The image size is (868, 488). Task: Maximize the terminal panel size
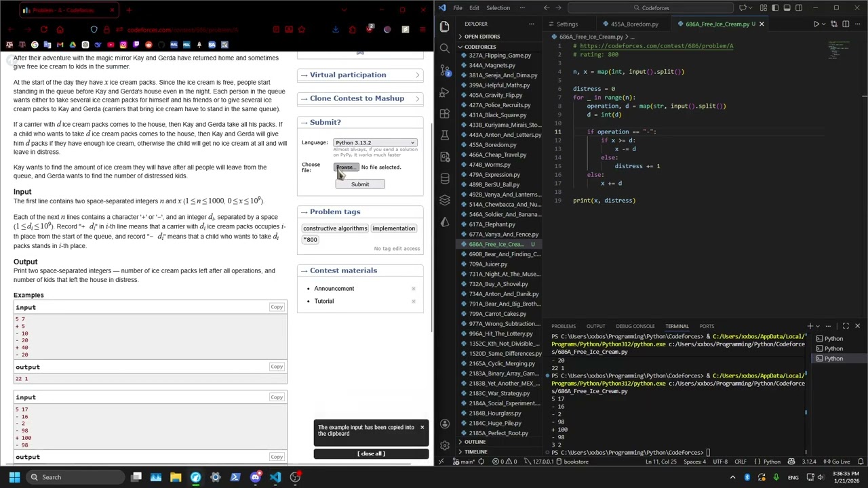[x=846, y=327]
